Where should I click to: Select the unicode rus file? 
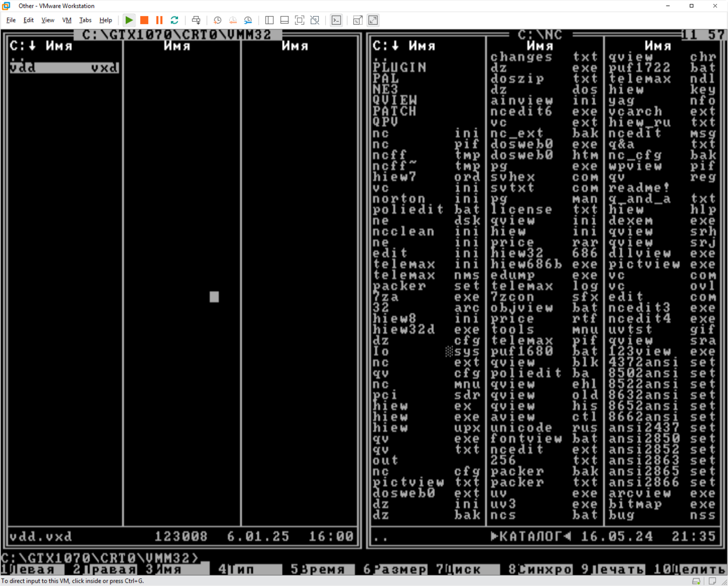[544, 428]
